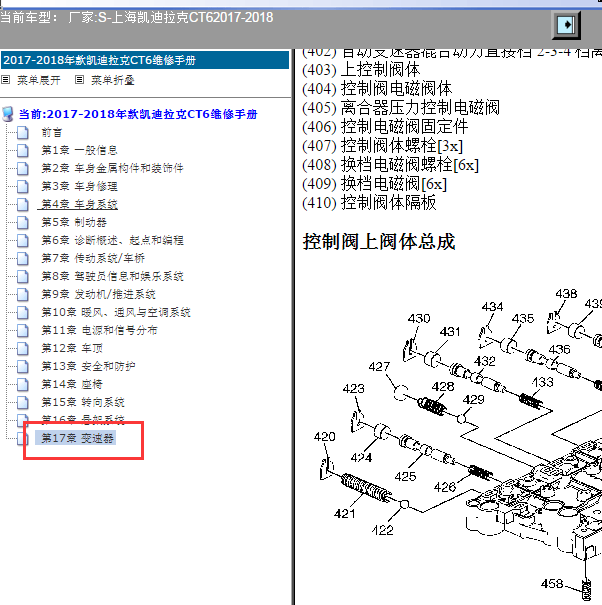Screen dimensions: 602x605
Task: Click the text (403) 上控制阀体
Action: click(361, 70)
